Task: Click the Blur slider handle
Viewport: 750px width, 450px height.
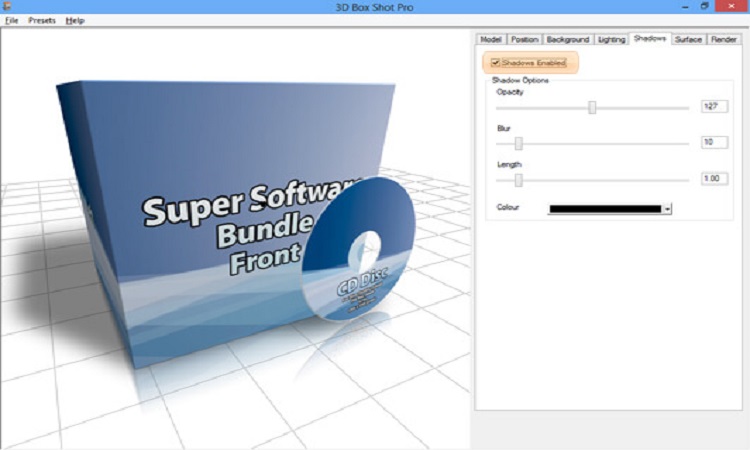Action: [x=518, y=143]
